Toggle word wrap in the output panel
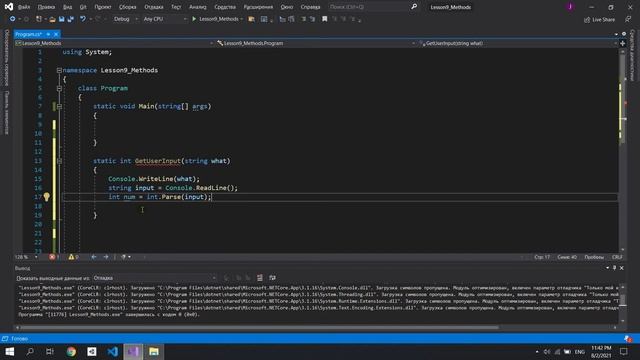Image resolution: width=640 pixels, height=360 pixels. (272, 278)
